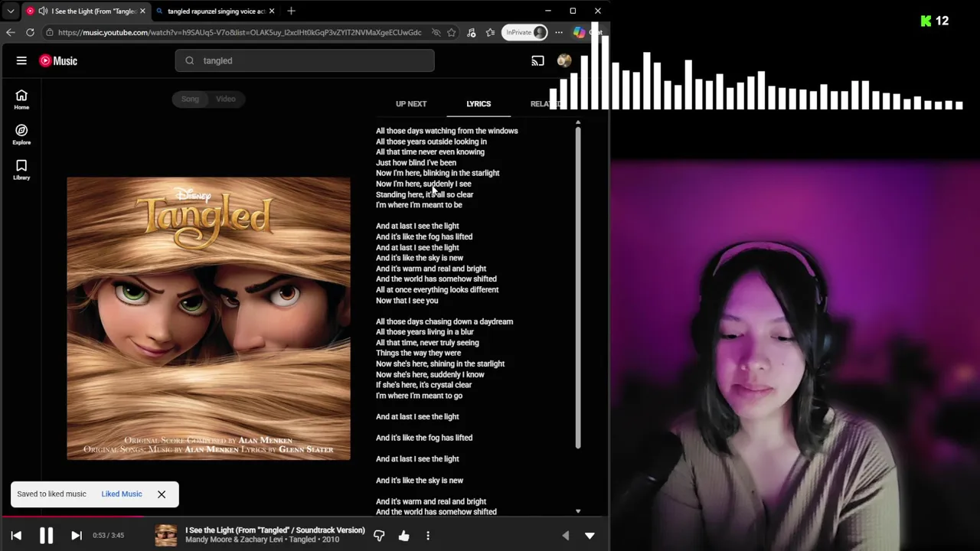The width and height of the screenshot is (980, 551).
Task: Open the song's three-dot options menu
Action: pos(428,536)
